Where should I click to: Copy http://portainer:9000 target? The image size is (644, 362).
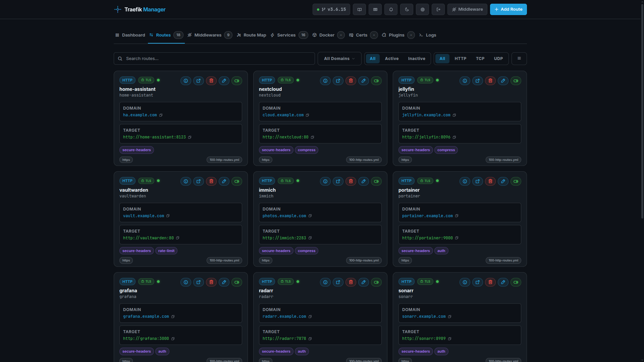point(457,238)
